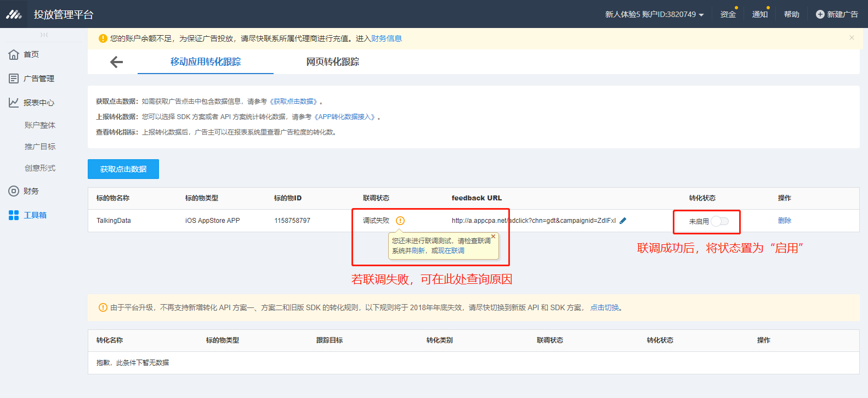Screen dimensions: 868x398
Task: Click the 转化名称 column header
Action: (110, 340)
